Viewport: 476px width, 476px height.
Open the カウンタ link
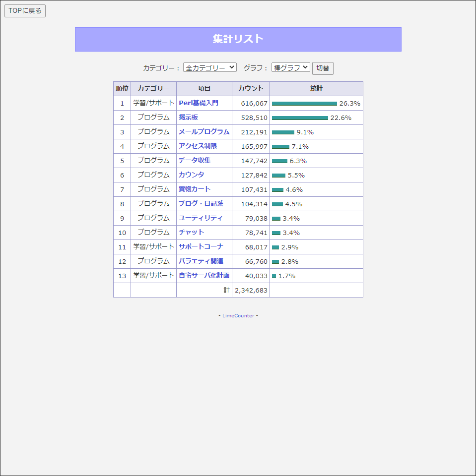click(x=191, y=175)
